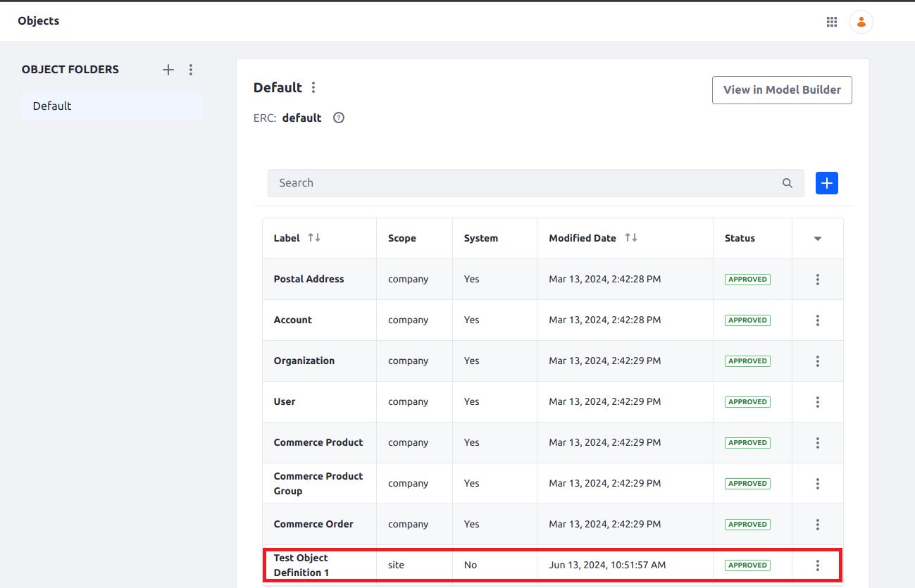Open Commerce Product row actions menu

click(x=818, y=443)
